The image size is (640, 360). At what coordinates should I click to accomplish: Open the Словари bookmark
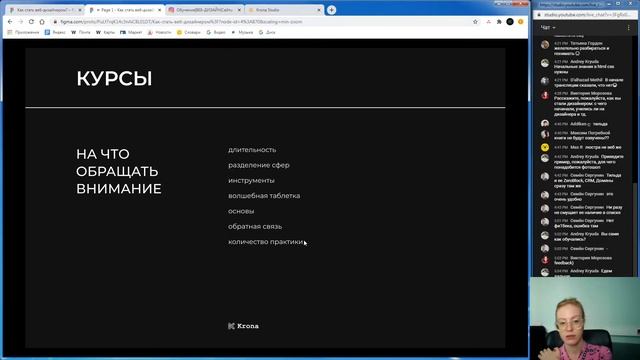[189, 32]
